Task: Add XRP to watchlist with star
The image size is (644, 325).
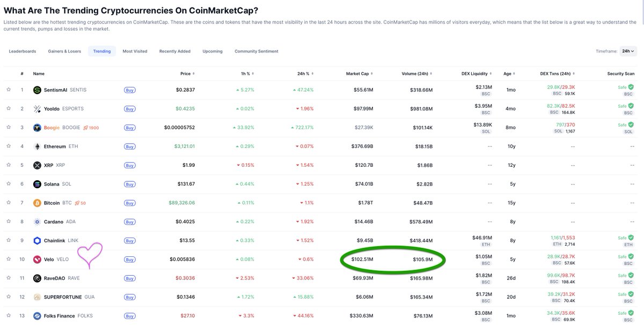Action: coord(9,165)
